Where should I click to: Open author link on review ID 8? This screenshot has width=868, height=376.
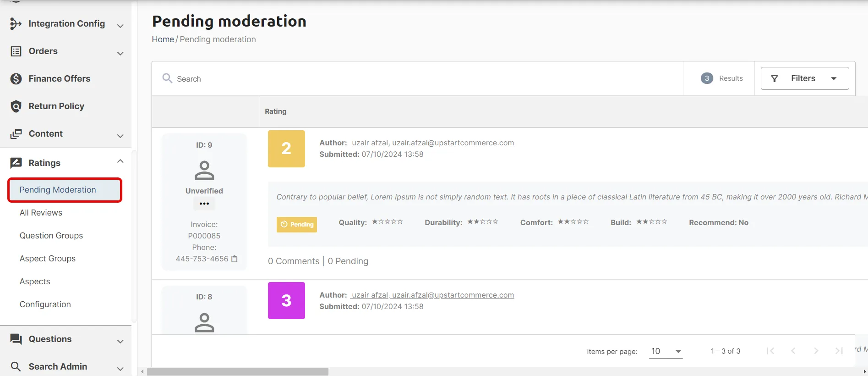(432, 295)
